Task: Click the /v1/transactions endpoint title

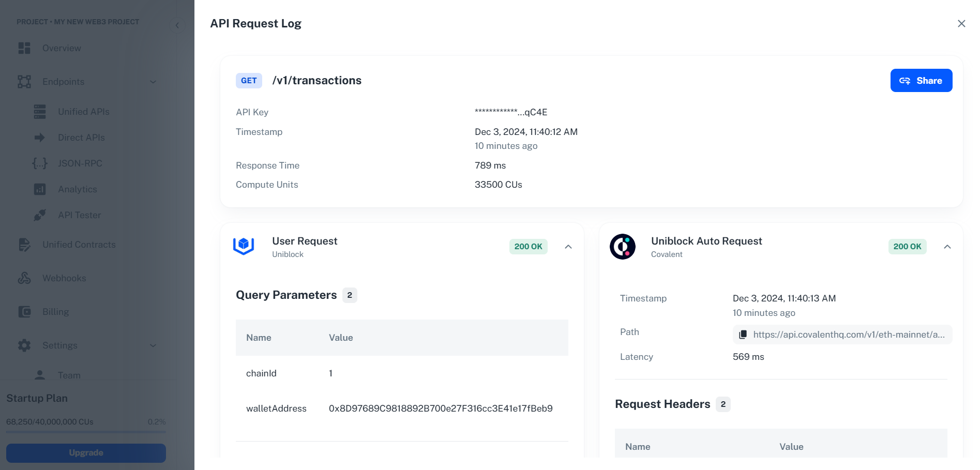Action: [x=317, y=81]
